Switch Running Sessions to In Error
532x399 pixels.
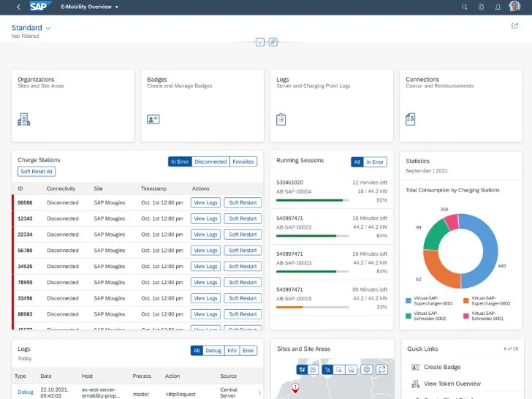[x=376, y=162]
